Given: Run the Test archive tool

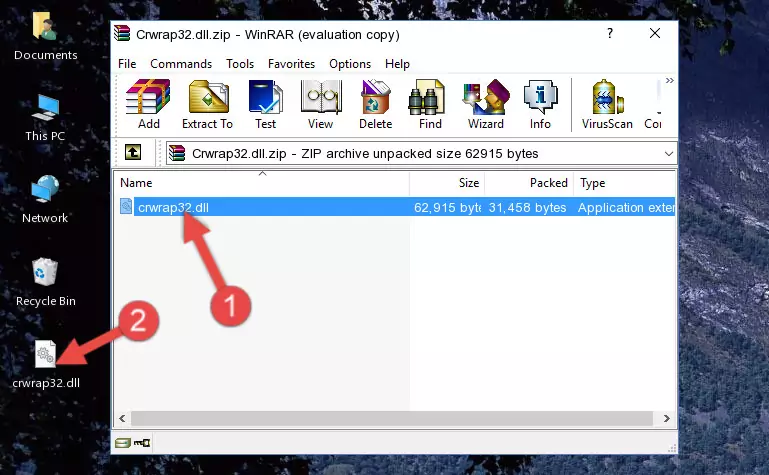Looking at the screenshot, I should 265,104.
